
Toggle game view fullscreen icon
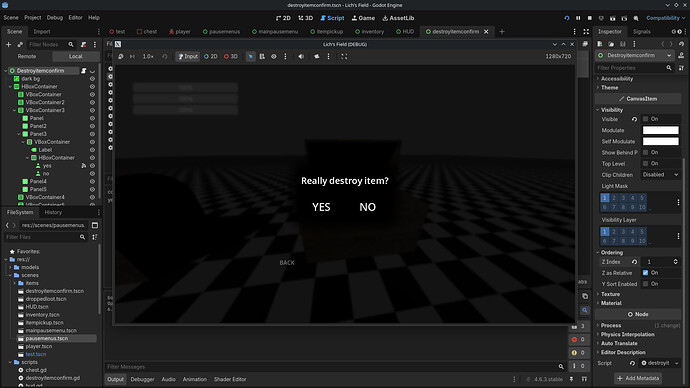point(344,56)
